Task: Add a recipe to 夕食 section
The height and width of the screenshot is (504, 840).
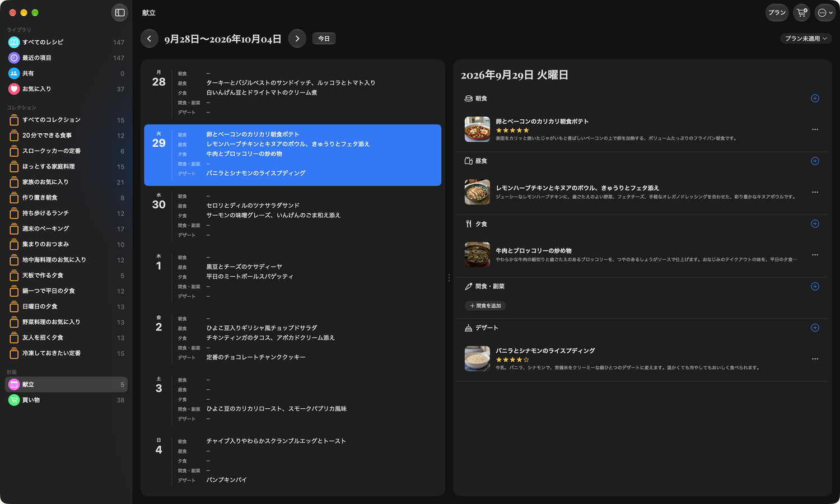Action: [x=815, y=224]
